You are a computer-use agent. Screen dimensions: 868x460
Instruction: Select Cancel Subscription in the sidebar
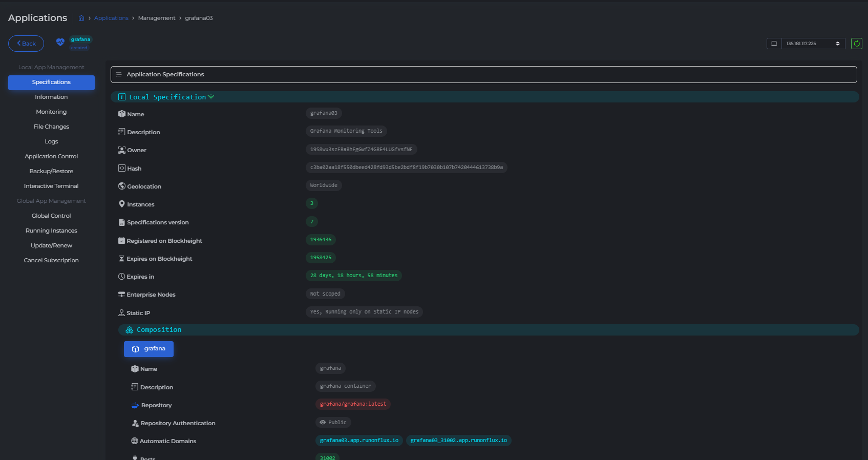(x=51, y=260)
